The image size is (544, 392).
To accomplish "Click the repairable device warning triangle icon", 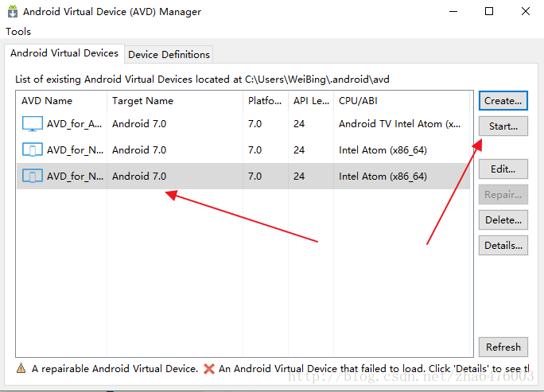I will click(x=21, y=368).
